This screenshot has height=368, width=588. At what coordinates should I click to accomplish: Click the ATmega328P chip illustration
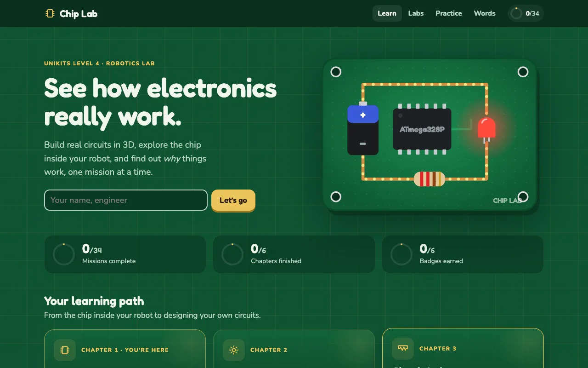pyautogui.click(x=422, y=129)
